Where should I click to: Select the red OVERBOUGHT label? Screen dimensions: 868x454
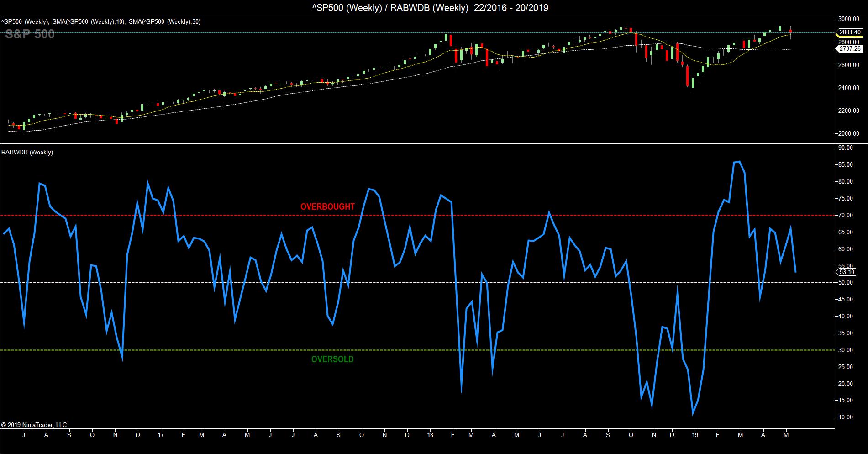point(327,207)
